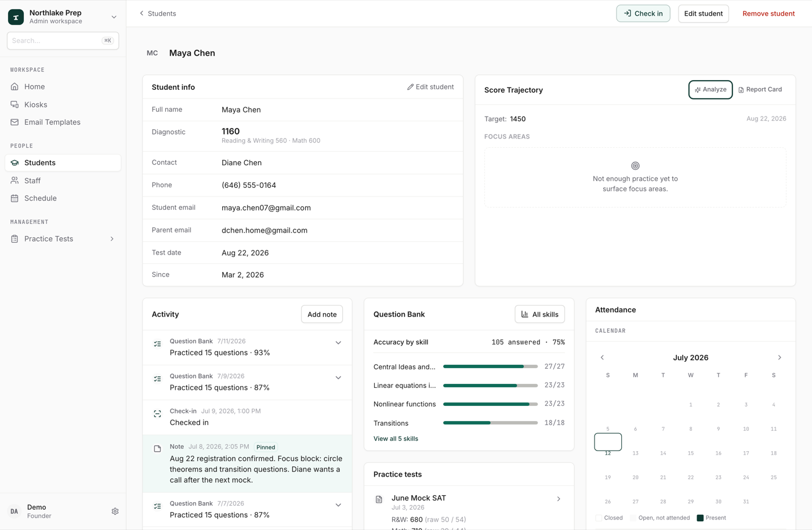Click the pinned Note document icon

(x=157, y=449)
